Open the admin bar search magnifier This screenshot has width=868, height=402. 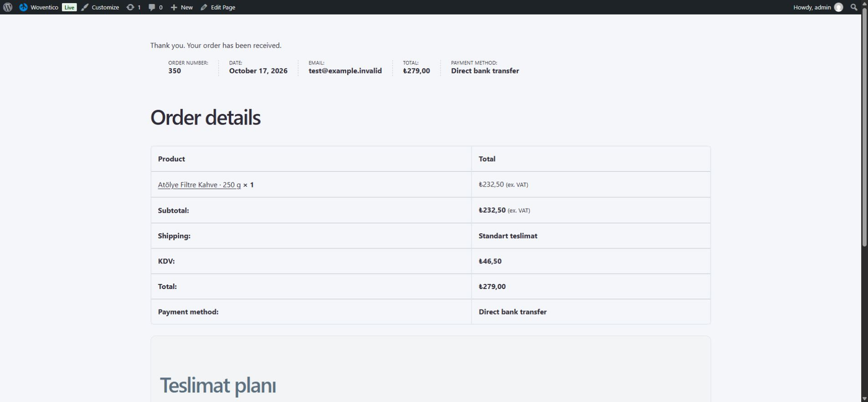[854, 7]
